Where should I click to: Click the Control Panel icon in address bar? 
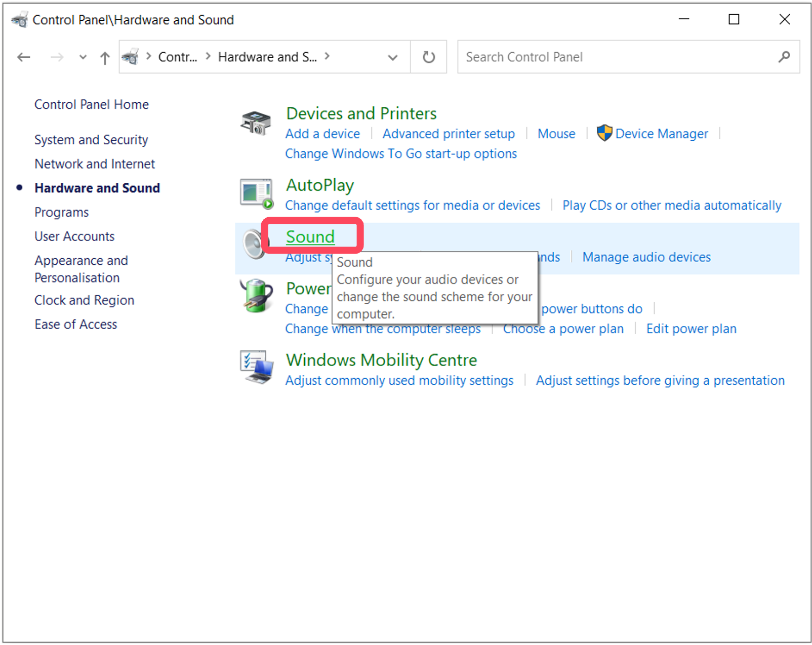click(x=131, y=57)
